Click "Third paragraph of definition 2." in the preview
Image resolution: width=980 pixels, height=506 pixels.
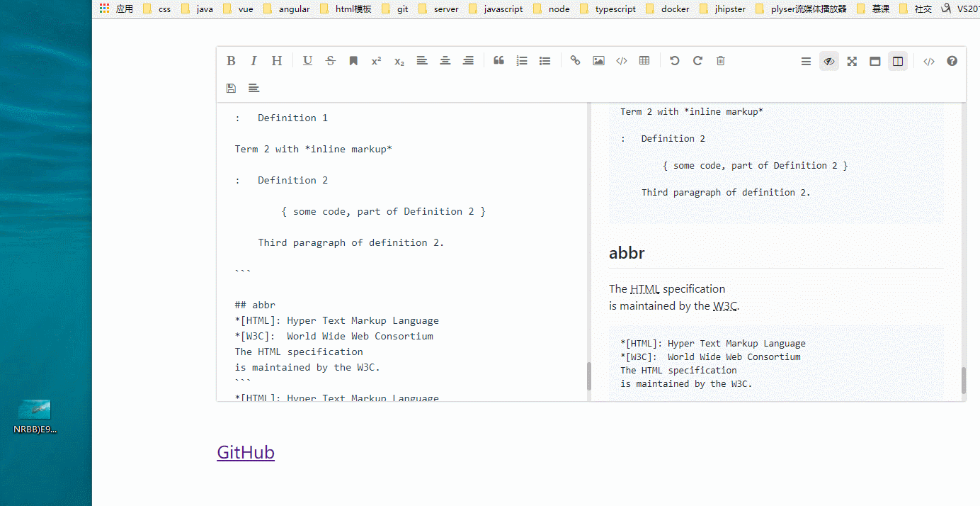tap(726, 192)
